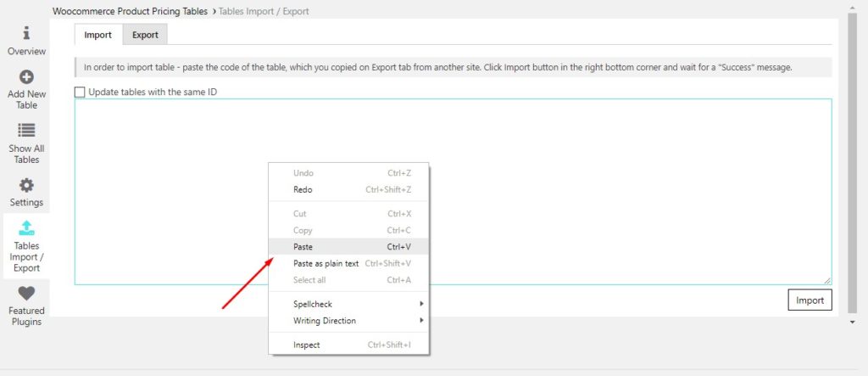This screenshot has height=376, width=868.
Task: Click the Add New Table sidebar label
Action: click(26, 99)
